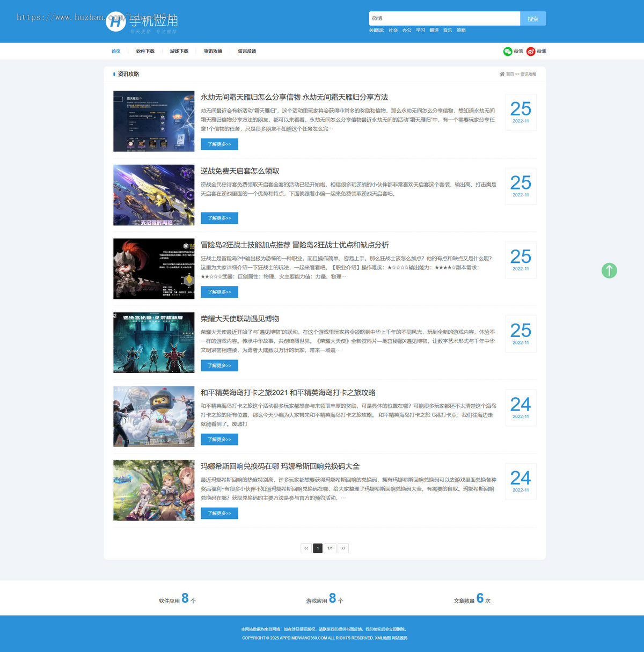The width and height of the screenshot is (644, 652).
Task: Click the 1/1 page indicator
Action: click(x=330, y=548)
